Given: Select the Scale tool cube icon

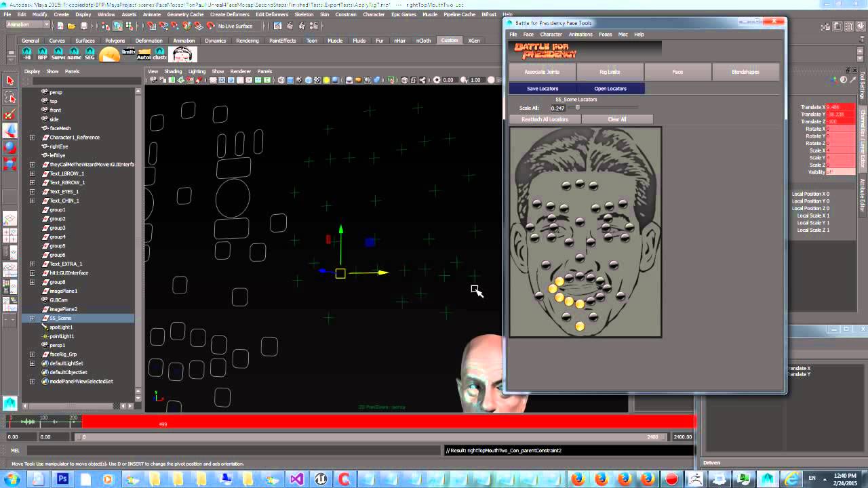Looking at the screenshot, I should (9, 163).
